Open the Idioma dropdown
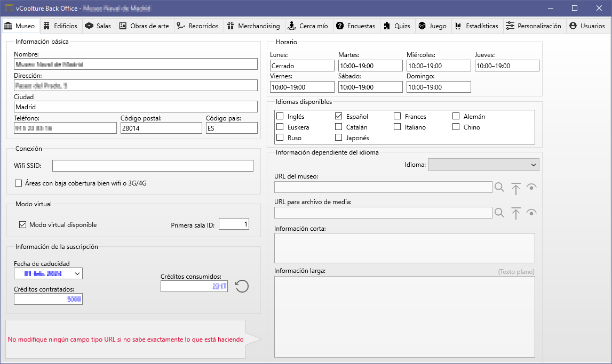The height and width of the screenshot is (364, 612). coord(483,165)
